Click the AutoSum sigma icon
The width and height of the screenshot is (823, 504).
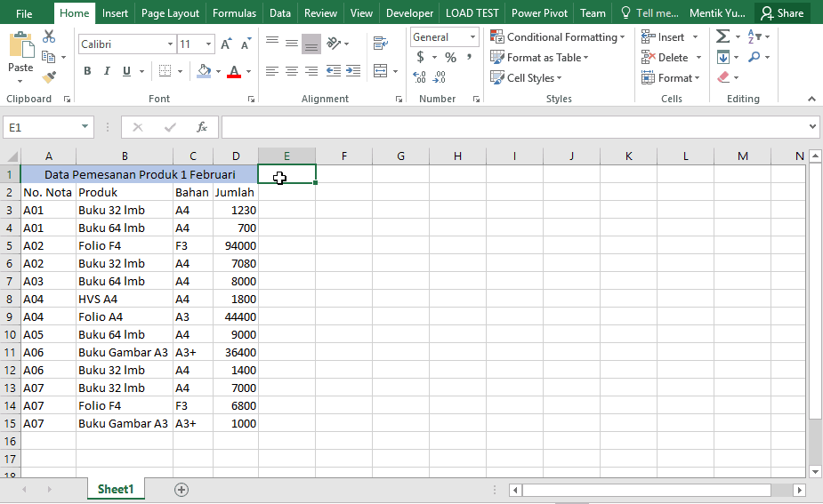[x=722, y=36]
